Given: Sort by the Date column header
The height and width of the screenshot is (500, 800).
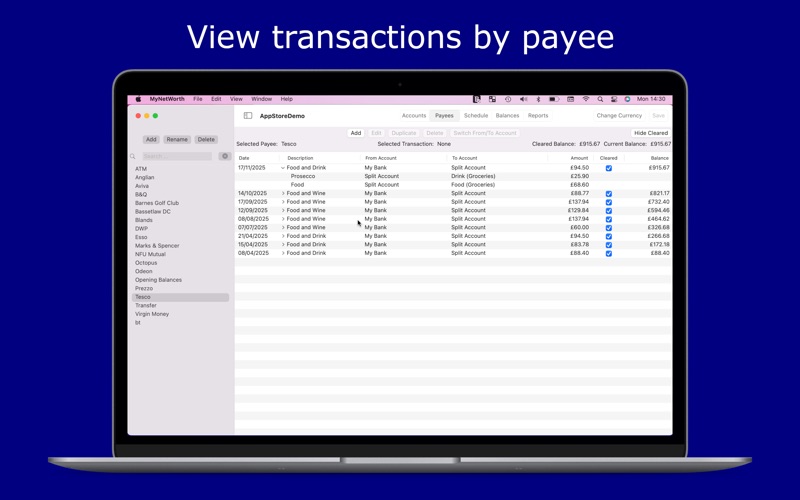Looking at the screenshot, I should point(244,158).
